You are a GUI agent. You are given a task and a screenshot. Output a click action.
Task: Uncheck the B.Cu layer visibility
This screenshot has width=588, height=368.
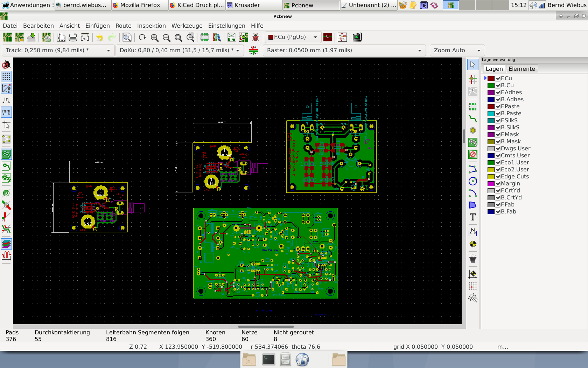(x=498, y=86)
